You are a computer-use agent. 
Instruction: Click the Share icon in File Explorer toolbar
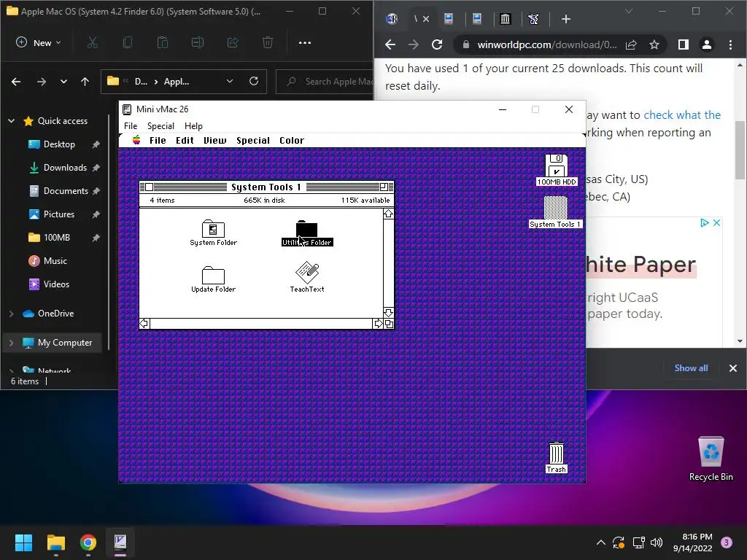tap(233, 43)
